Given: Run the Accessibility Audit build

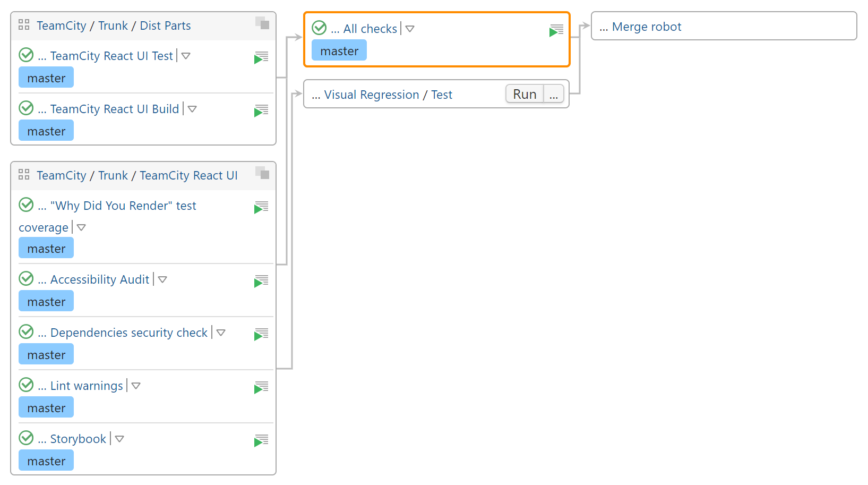Looking at the screenshot, I should (261, 280).
